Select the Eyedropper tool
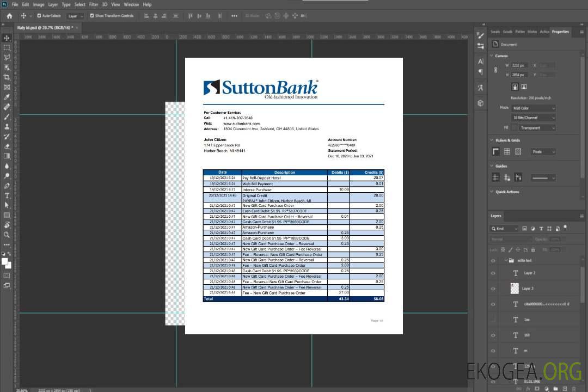 click(x=7, y=97)
